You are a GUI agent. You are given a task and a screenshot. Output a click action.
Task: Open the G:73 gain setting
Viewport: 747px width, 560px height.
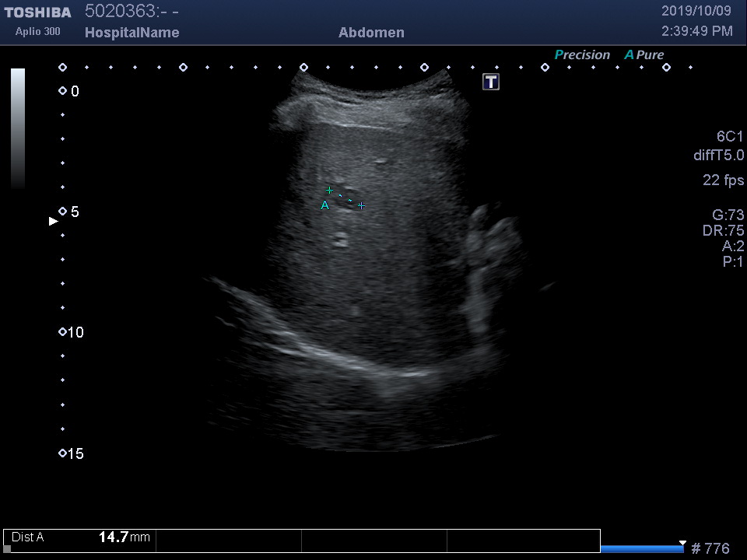tap(728, 215)
